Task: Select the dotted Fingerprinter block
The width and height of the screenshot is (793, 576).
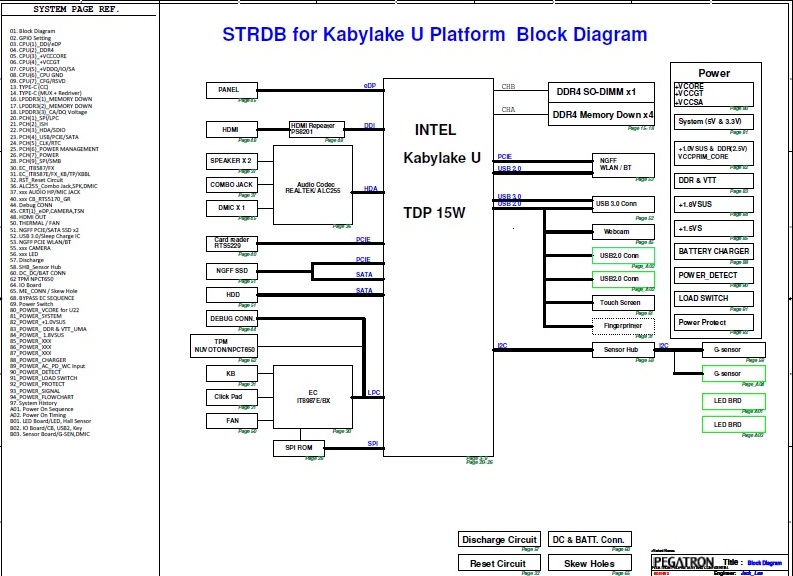Action: (x=623, y=326)
